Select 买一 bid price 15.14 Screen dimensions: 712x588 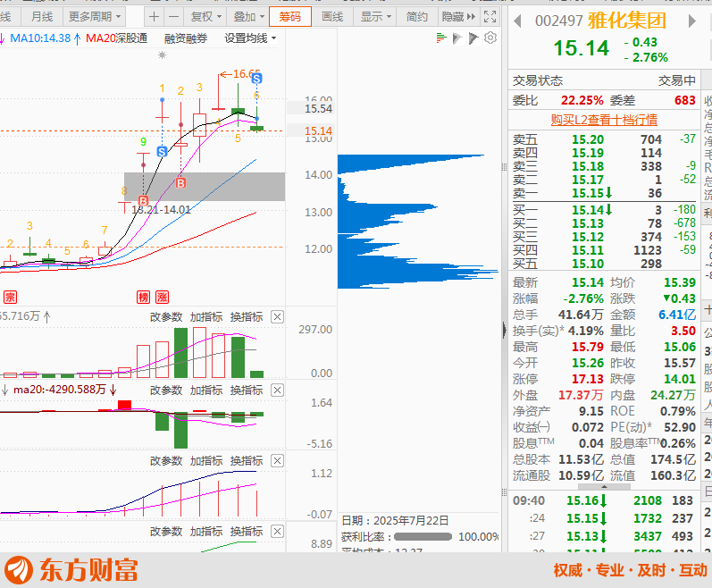click(x=588, y=210)
